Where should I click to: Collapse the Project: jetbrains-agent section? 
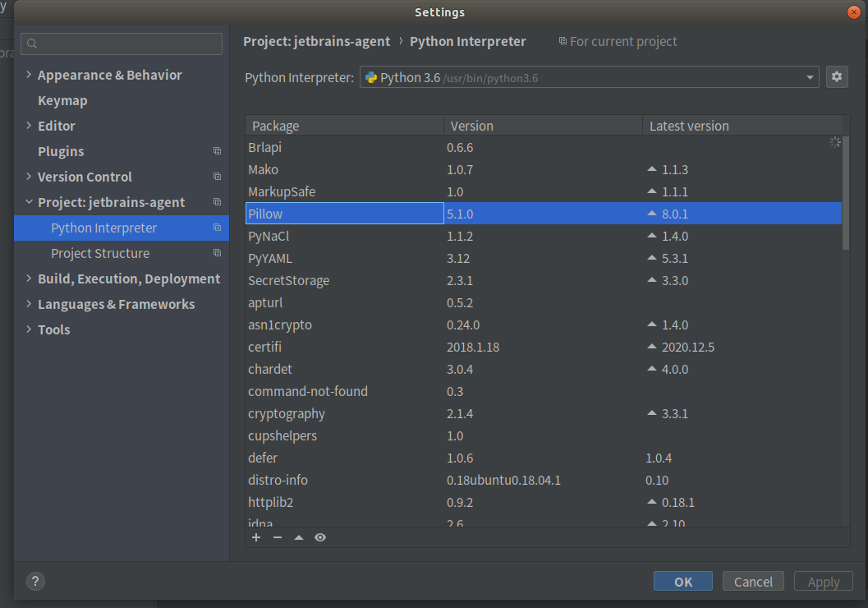[29, 201]
